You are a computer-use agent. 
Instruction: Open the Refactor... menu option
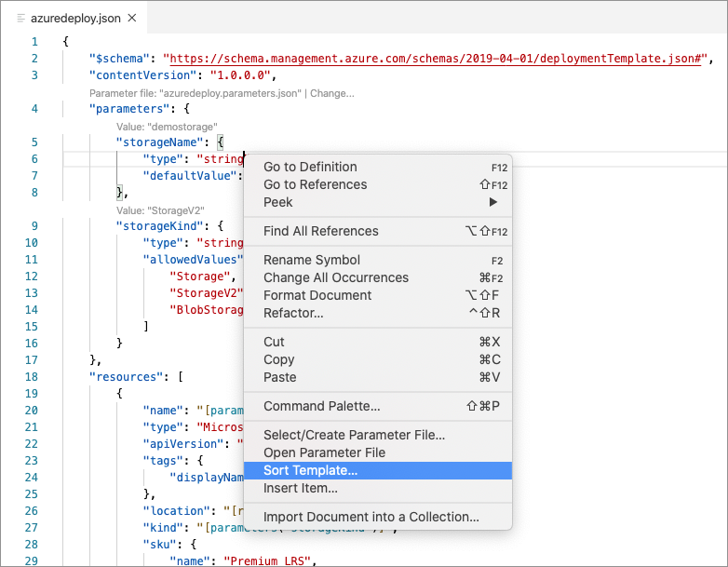[x=377, y=313]
